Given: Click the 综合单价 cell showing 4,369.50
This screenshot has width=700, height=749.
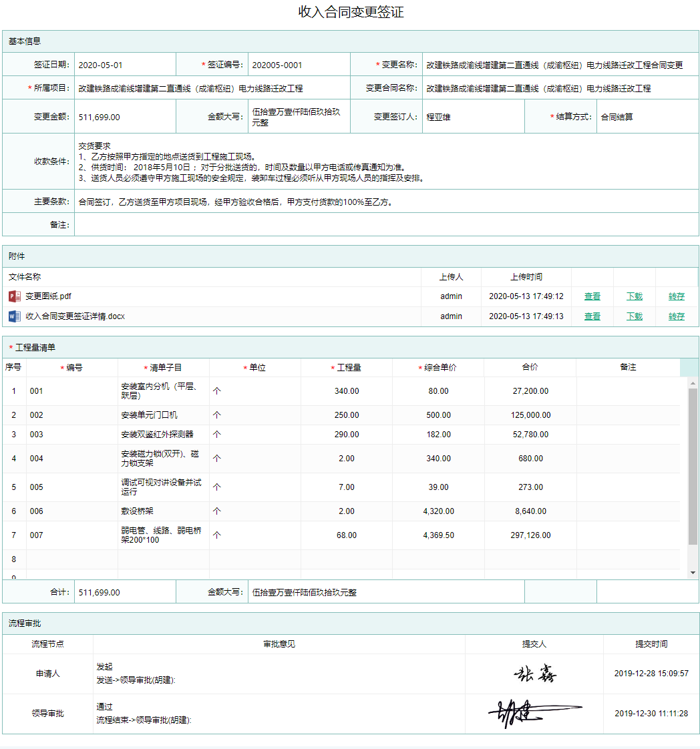Looking at the screenshot, I should tap(438, 535).
